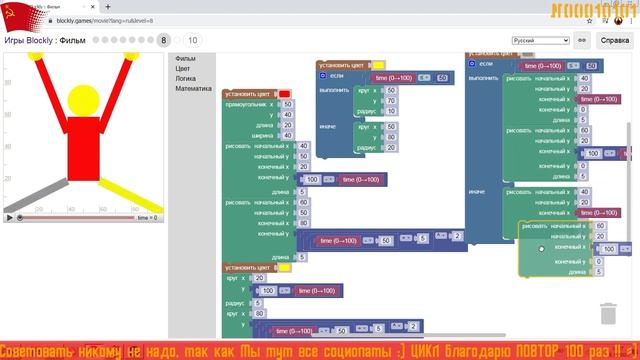
Task: Open power dropdown before 2 in bottom circle y
Action: pos(397,326)
